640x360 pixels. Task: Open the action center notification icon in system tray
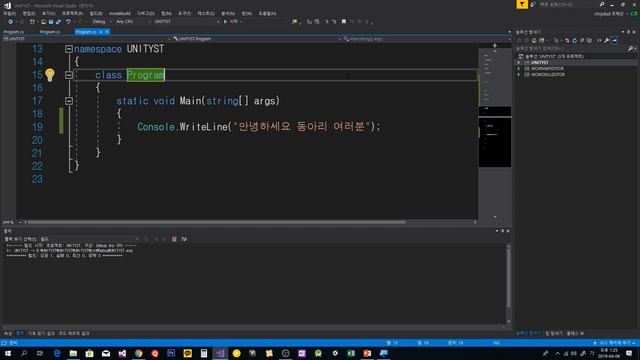tap(629, 353)
